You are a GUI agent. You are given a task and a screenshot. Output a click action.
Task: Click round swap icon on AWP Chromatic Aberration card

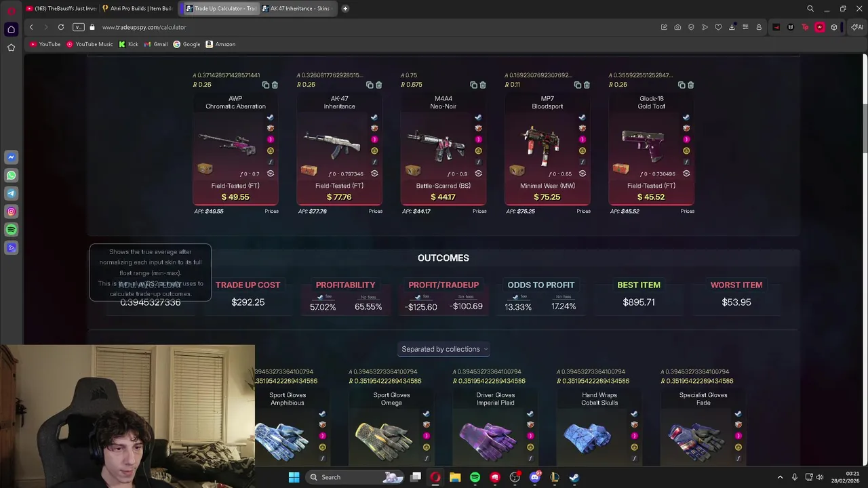pyautogui.click(x=270, y=174)
